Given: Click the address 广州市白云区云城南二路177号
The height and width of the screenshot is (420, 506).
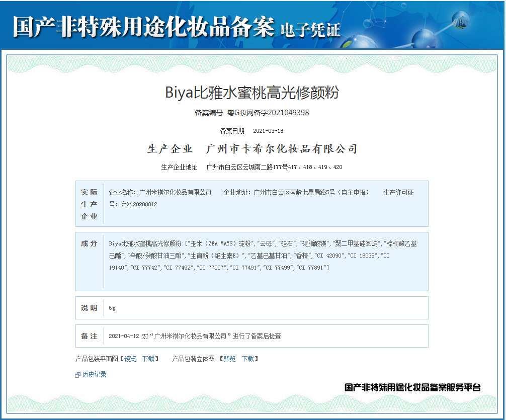Looking at the screenshot, I should pyautogui.click(x=247, y=167).
